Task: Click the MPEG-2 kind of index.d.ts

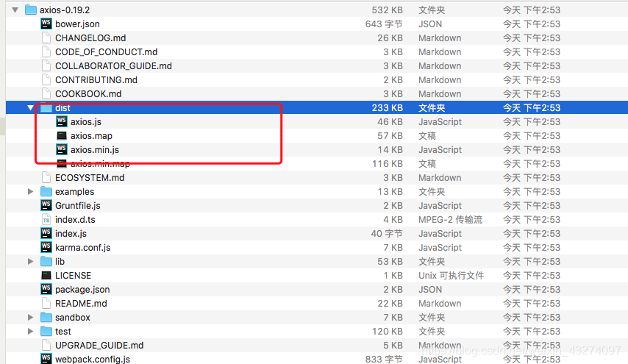Action: (x=450, y=220)
